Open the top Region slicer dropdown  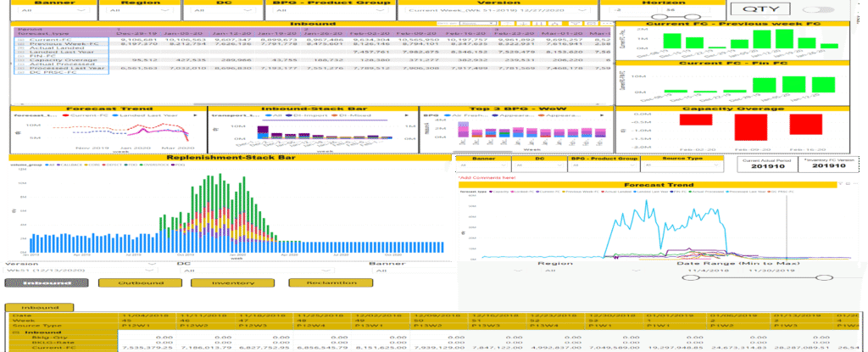pos(139,10)
